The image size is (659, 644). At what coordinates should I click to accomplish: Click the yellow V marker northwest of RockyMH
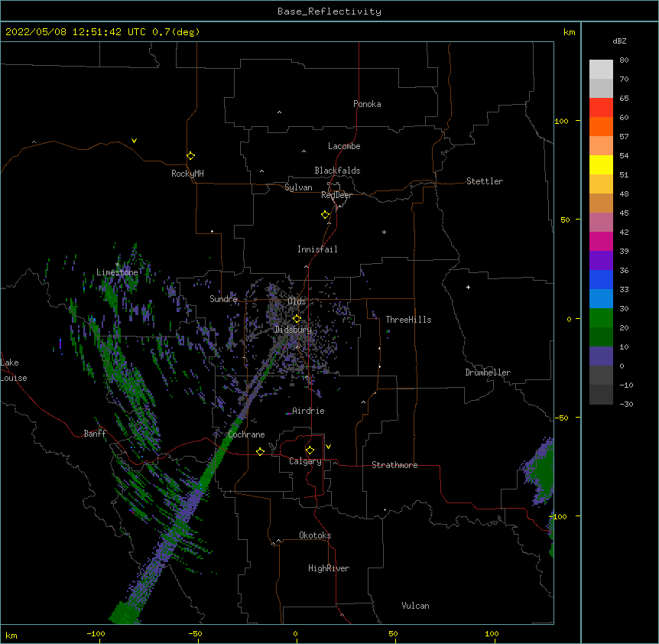[x=134, y=141]
